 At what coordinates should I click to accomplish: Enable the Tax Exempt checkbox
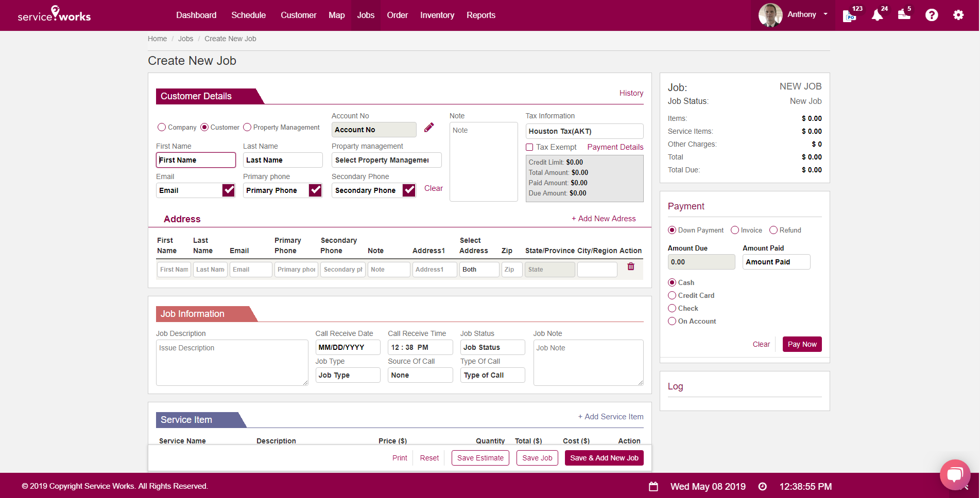pos(529,147)
